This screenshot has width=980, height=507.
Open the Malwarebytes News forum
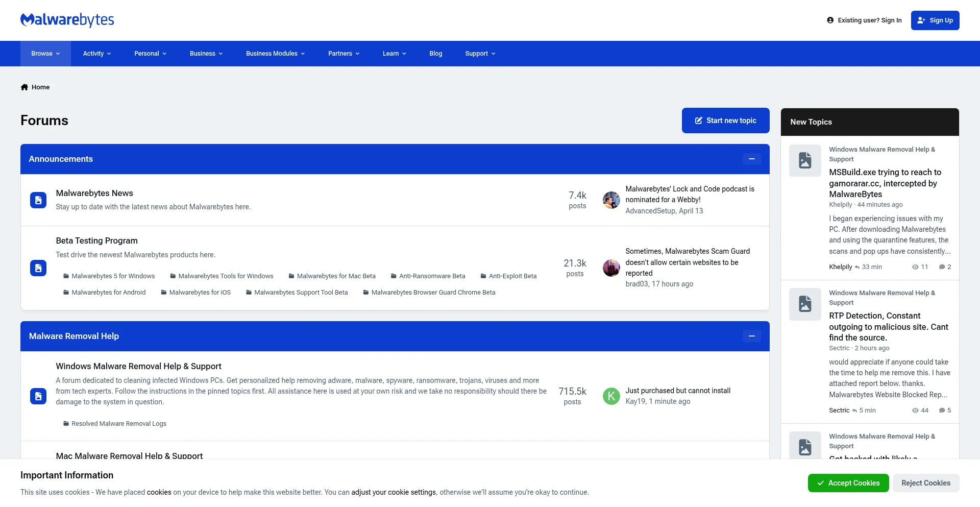pyautogui.click(x=94, y=193)
